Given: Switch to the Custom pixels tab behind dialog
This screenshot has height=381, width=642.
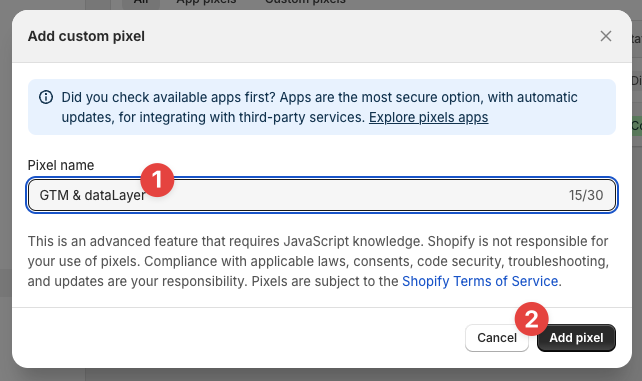Looking at the screenshot, I should point(305,2).
